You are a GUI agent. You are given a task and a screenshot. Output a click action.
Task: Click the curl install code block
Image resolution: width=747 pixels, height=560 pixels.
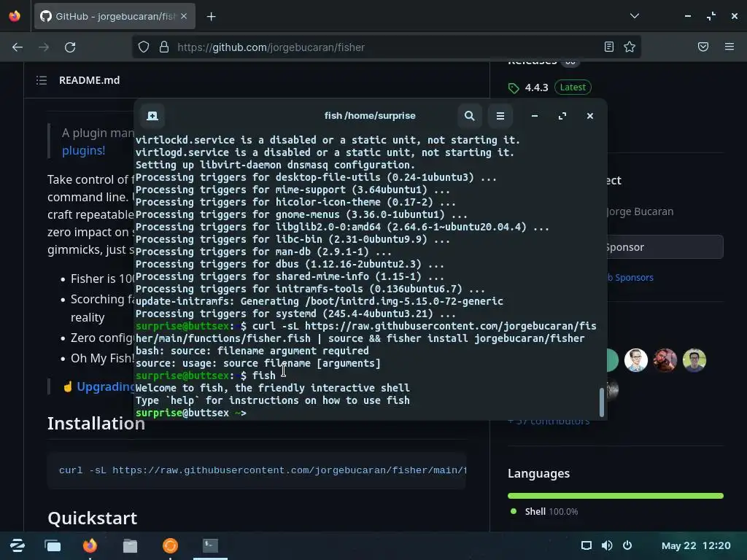257,470
